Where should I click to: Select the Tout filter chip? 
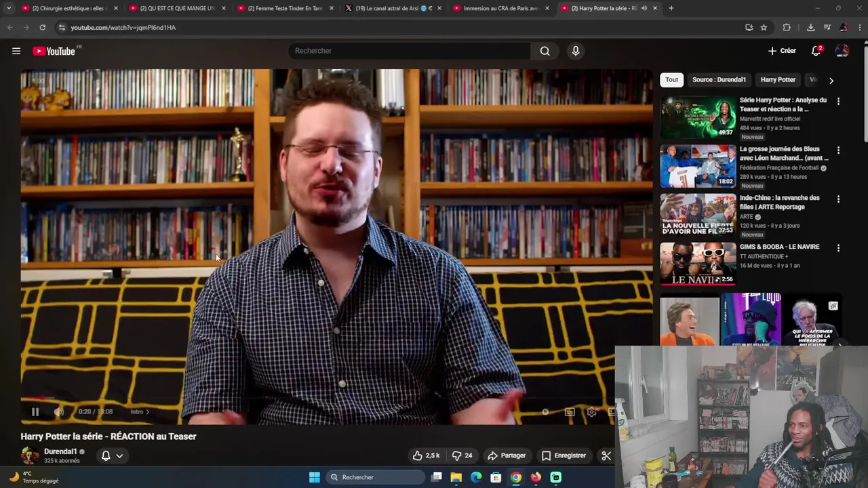click(x=671, y=79)
